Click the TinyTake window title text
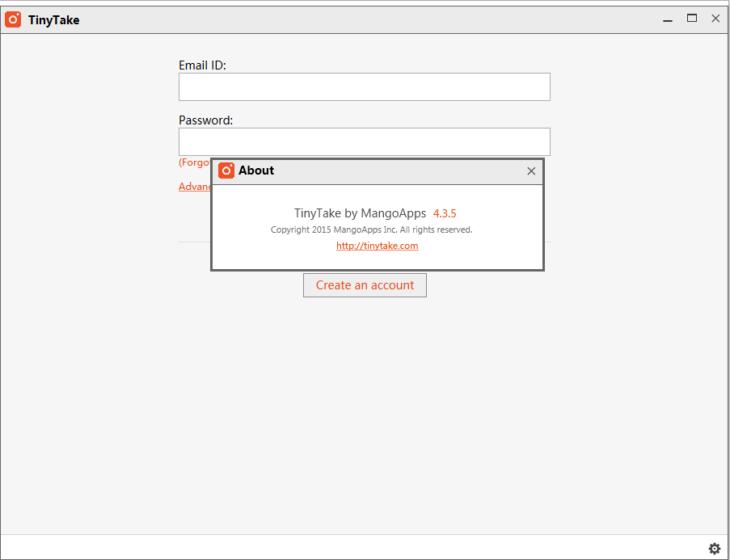Image resolution: width=730 pixels, height=560 pixels. tap(53, 20)
